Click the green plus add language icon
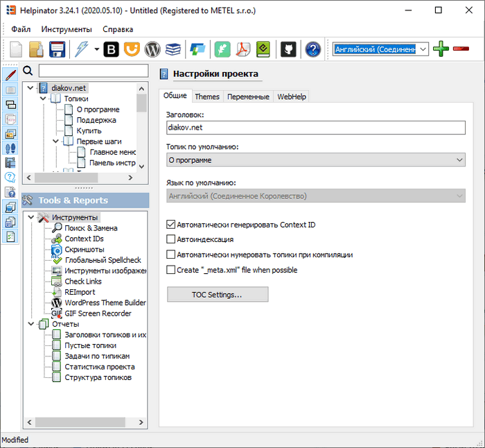 point(441,49)
